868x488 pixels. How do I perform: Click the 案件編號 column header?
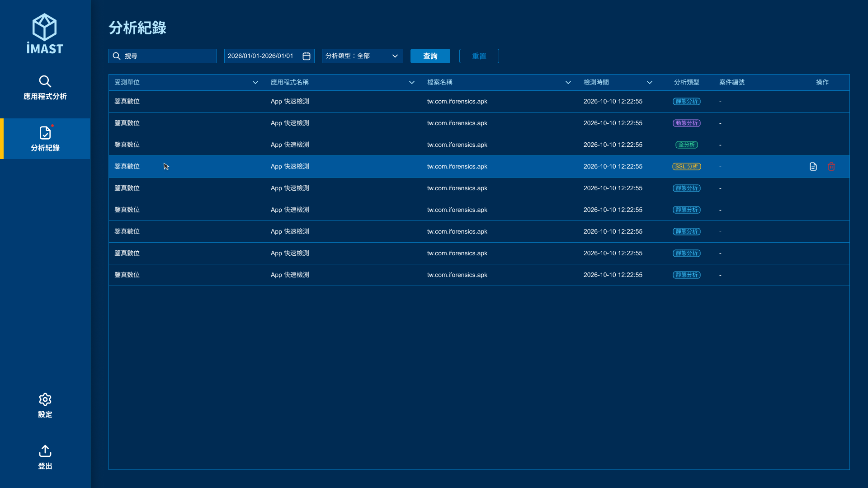(x=732, y=82)
